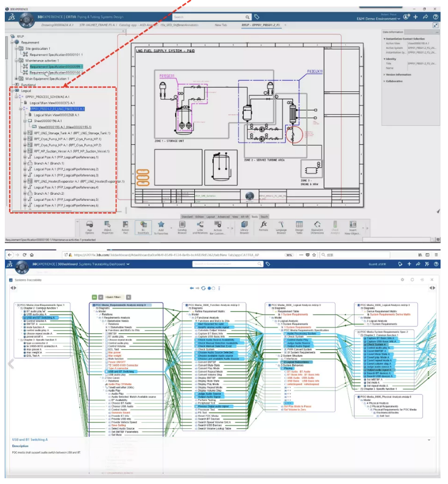
Task: Activate B.I. Essentials tool
Action: 143,228
